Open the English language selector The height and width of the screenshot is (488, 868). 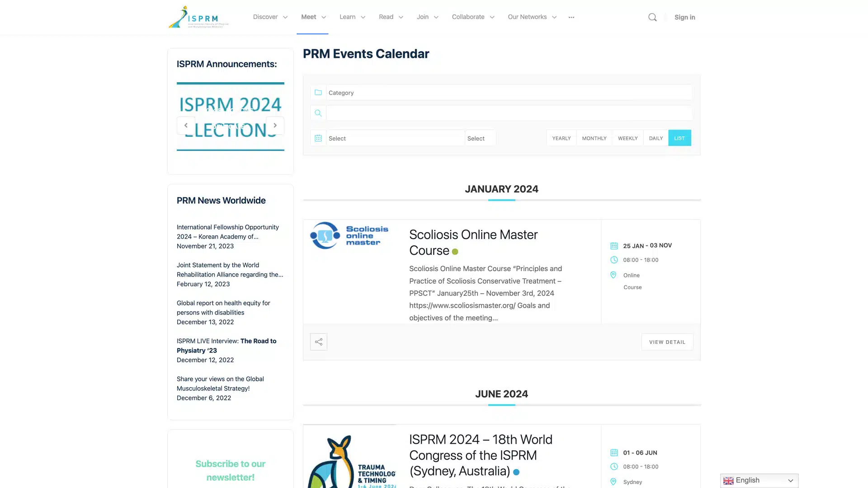[759, 481]
